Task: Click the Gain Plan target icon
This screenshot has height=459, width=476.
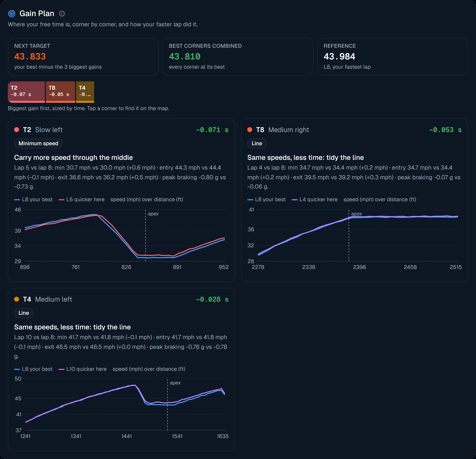Action: coord(12,14)
